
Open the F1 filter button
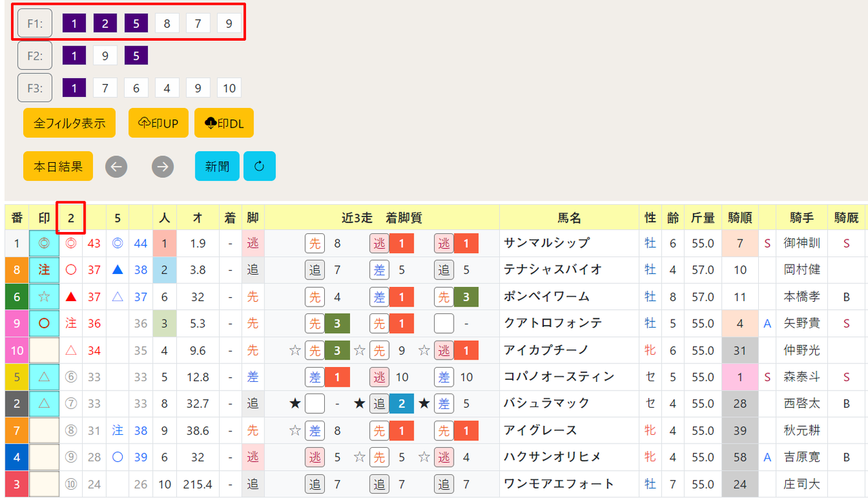[35, 24]
